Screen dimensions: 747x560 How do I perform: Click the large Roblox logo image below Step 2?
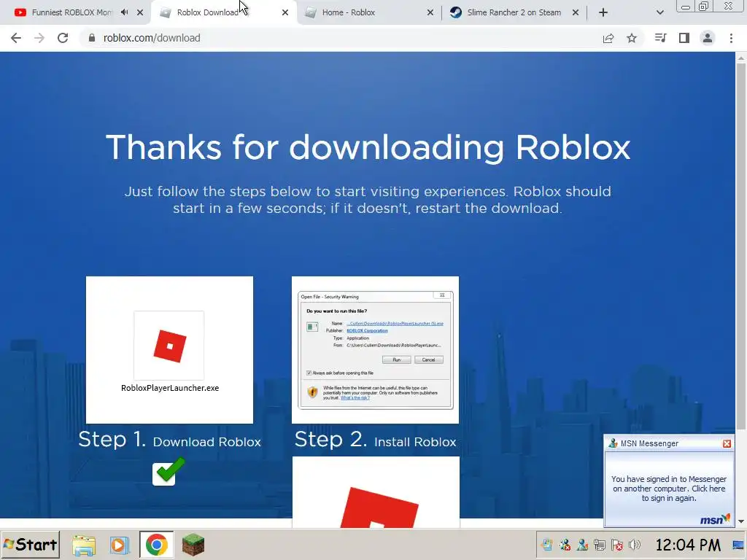[376, 492]
